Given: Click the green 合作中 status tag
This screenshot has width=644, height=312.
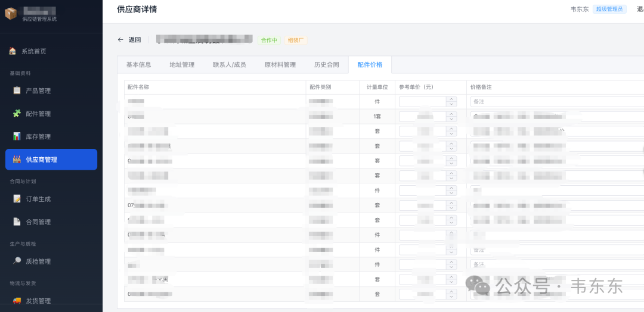Looking at the screenshot, I should (269, 40).
